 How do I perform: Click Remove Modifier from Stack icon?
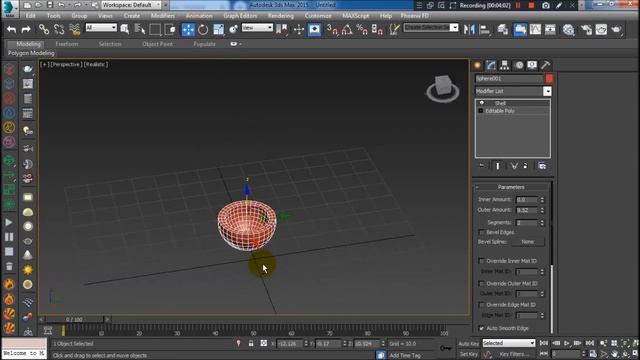[526, 166]
